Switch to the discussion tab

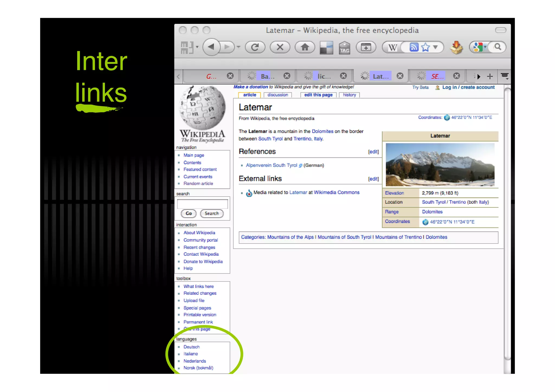click(x=277, y=95)
